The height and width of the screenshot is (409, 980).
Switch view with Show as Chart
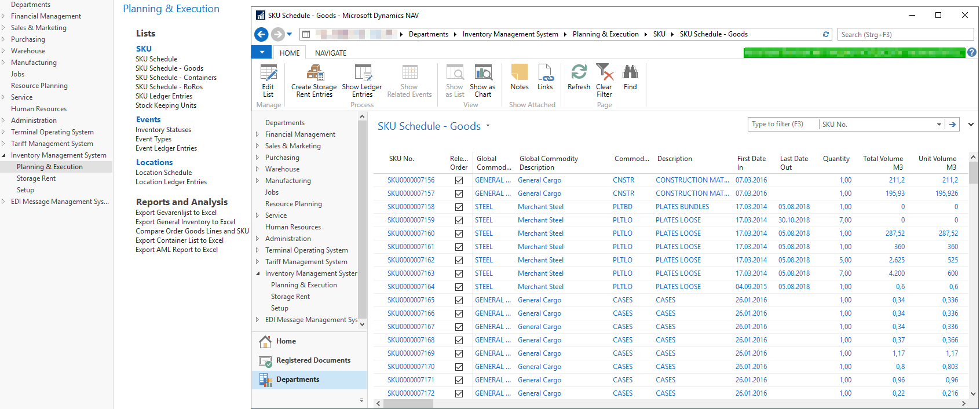pyautogui.click(x=482, y=81)
